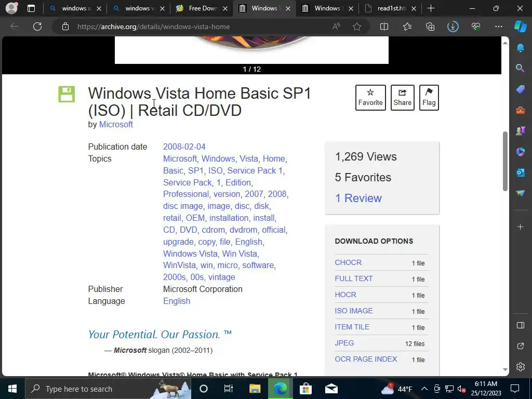Open the sidebar search icon
The image size is (532, 399).
(521, 68)
